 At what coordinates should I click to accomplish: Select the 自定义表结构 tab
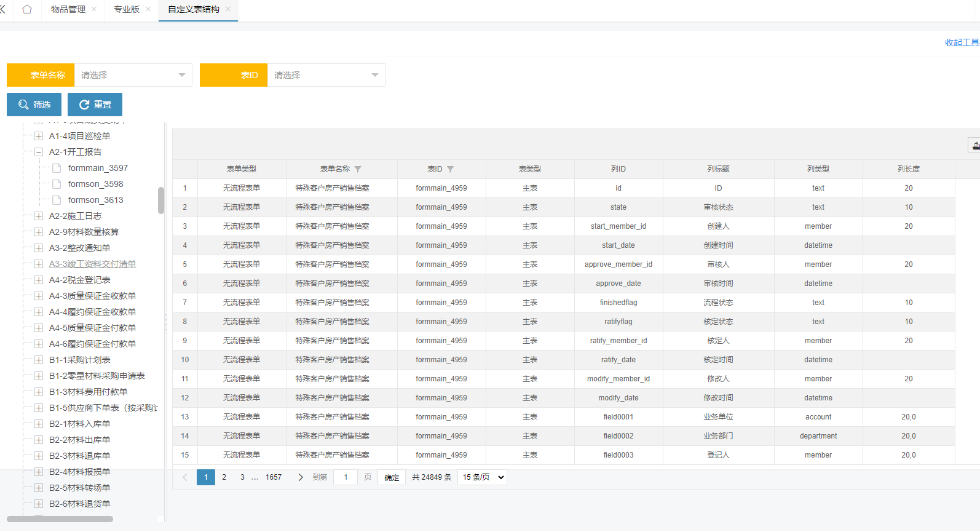pyautogui.click(x=194, y=9)
